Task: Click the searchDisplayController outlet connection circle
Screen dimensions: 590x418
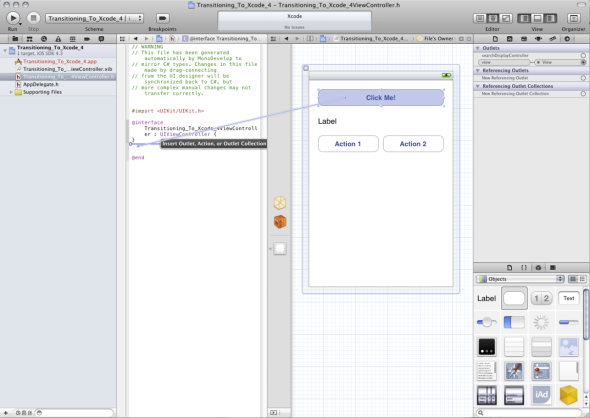Action: 583,55
